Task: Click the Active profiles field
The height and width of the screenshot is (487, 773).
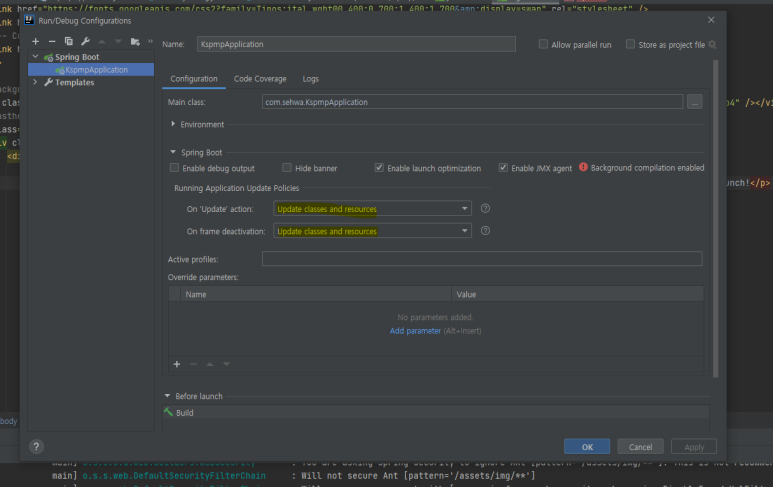Action: click(482, 259)
